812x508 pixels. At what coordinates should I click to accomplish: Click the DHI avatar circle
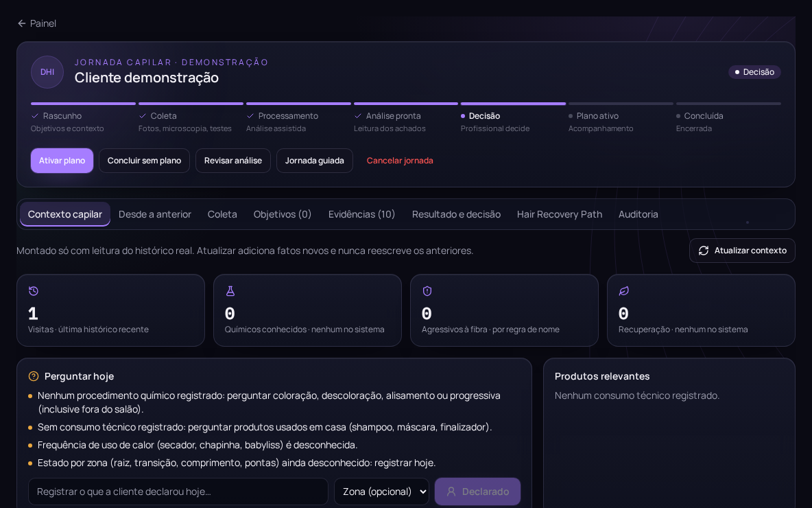click(x=47, y=72)
